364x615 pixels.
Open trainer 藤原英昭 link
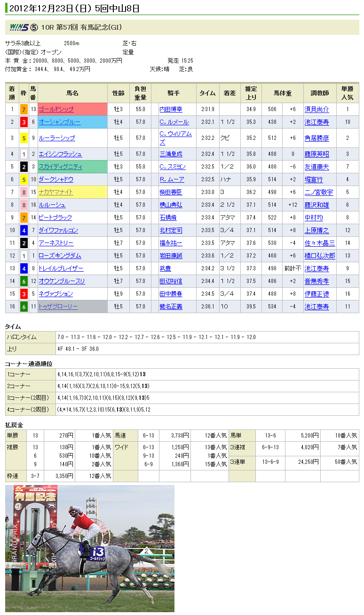coord(317,154)
